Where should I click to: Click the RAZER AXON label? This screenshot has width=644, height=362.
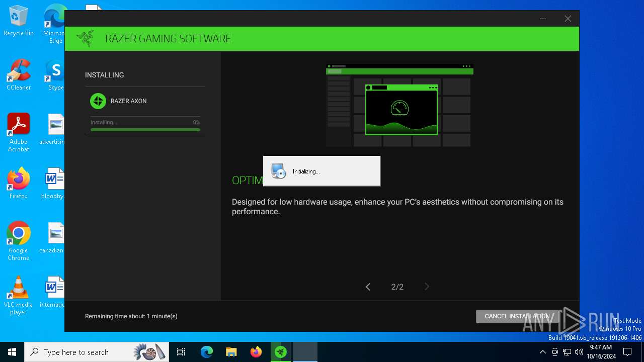click(x=129, y=101)
